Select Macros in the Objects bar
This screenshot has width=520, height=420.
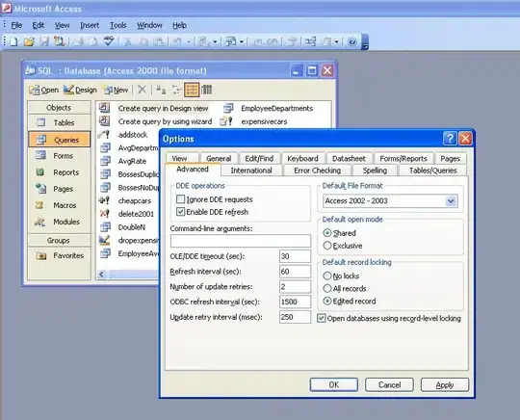(x=59, y=205)
